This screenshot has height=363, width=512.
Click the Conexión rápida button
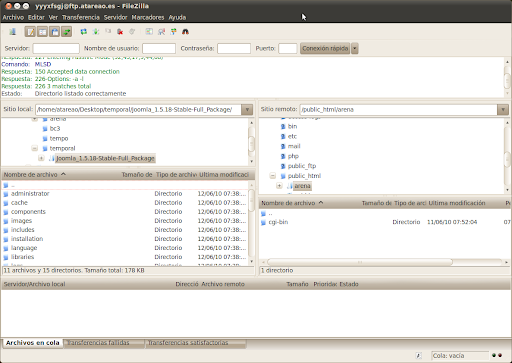[325, 48]
